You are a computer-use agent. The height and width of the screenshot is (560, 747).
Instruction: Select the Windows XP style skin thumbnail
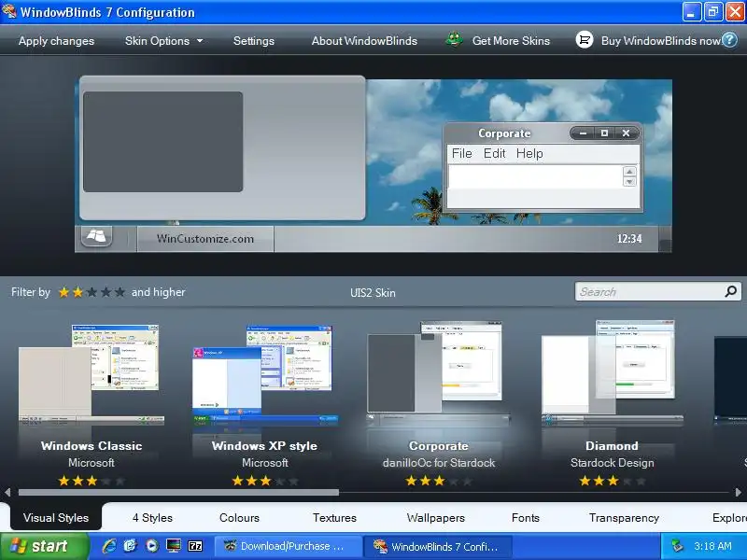point(265,374)
